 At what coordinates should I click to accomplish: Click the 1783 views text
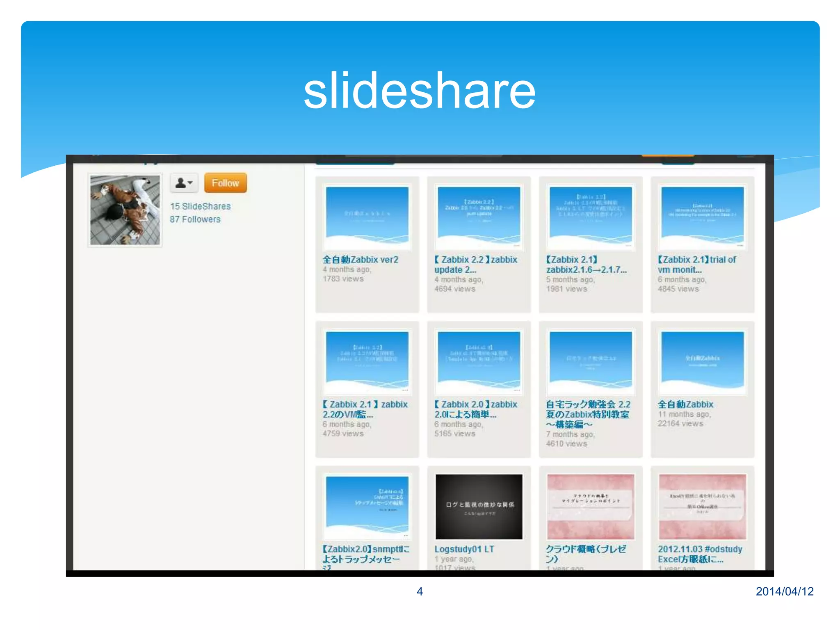point(343,279)
